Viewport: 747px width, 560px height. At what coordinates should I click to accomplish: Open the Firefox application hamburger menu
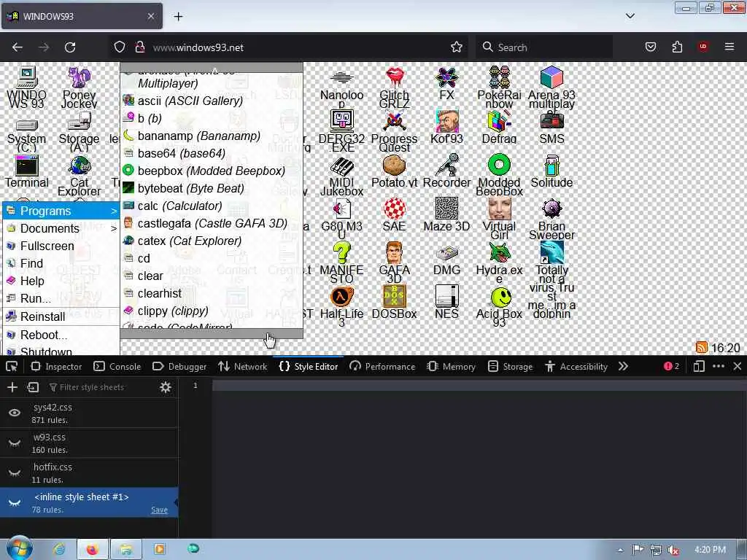(x=729, y=47)
